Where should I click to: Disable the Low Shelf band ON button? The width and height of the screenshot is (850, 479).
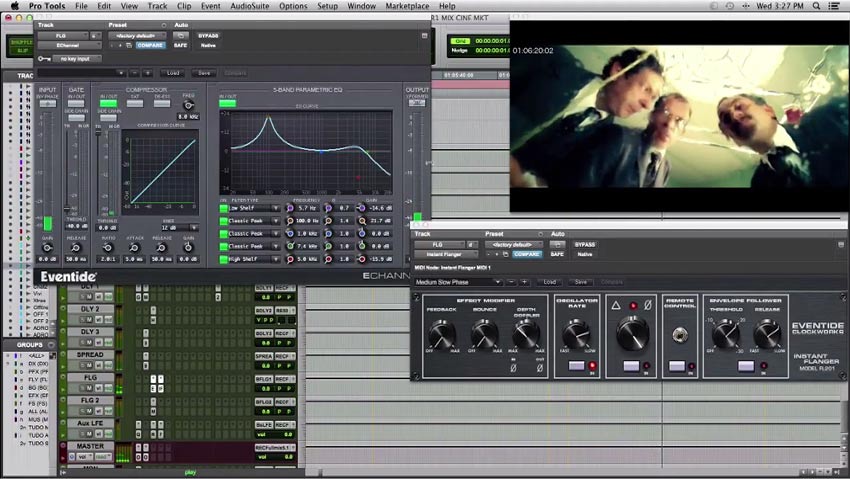tap(223, 208)
